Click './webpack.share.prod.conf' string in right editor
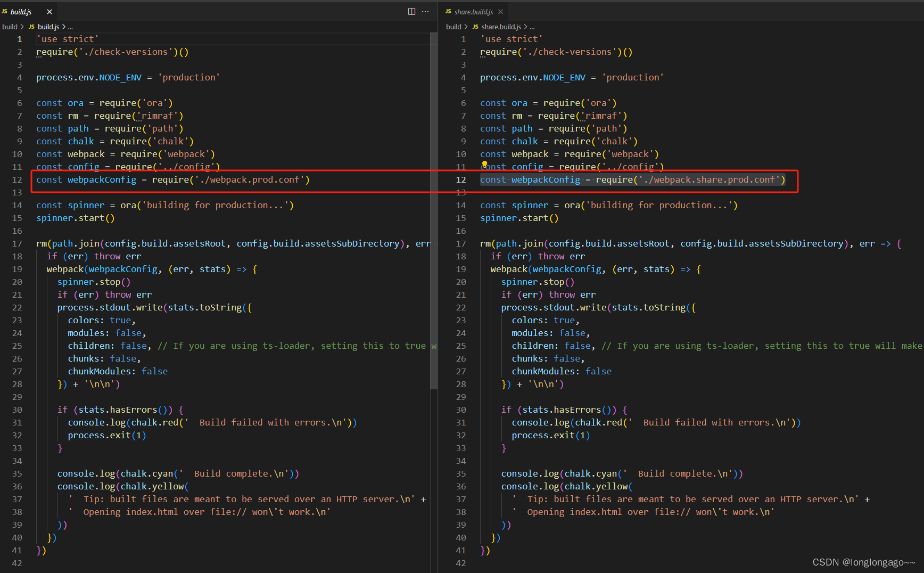 click(709, 179)
